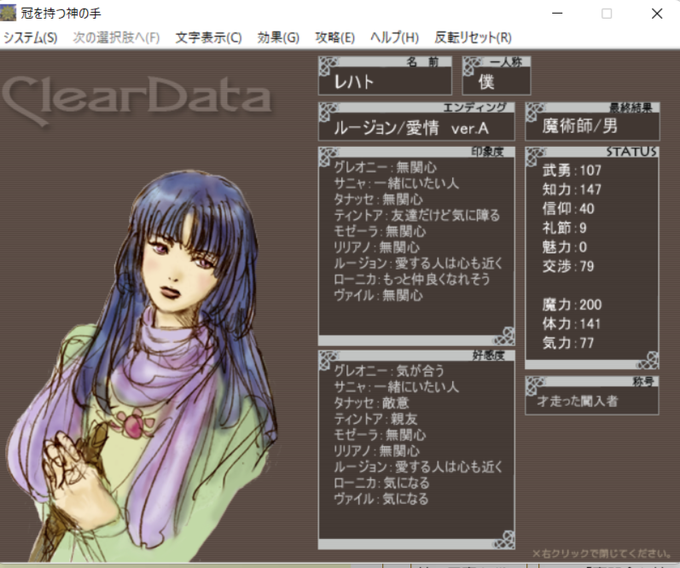Click impression row モゼーラ:無関心
This screenshot has width=680, height=568.
[380, 232]
